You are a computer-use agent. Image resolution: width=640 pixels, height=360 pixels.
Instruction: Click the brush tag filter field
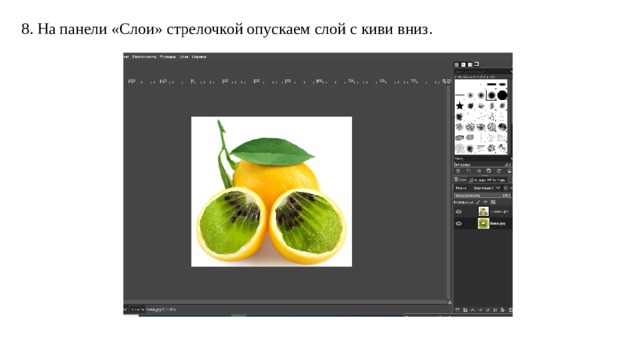482,72
